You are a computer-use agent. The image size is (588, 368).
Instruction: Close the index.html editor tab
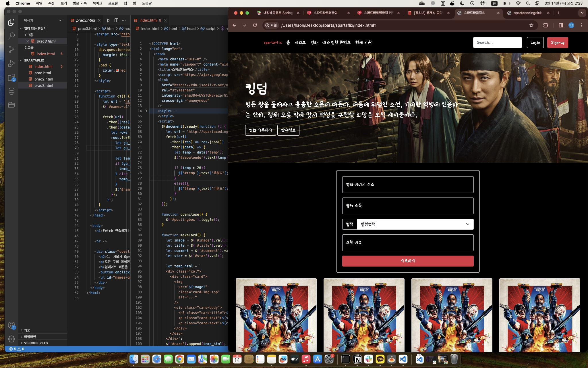pyautogui.click(x=165, y=20)
